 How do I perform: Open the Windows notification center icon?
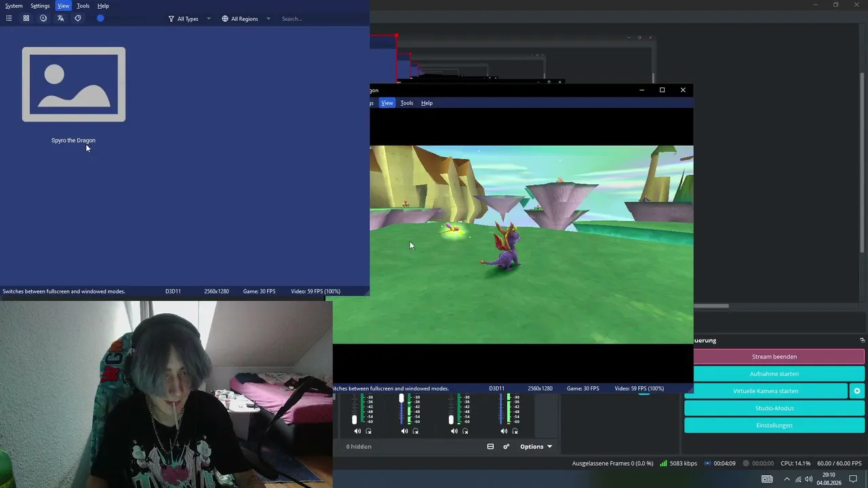click(854, 479)
